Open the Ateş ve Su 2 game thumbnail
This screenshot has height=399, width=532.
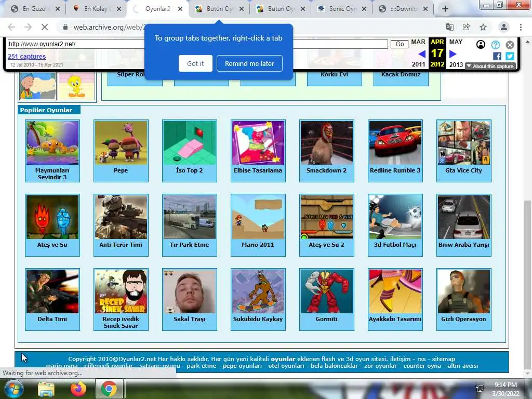pos(327,217)
